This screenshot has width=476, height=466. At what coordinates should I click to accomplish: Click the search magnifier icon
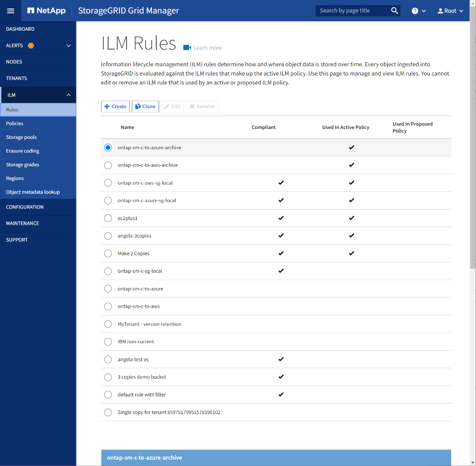pyautogui.click(x=394, y=11)
